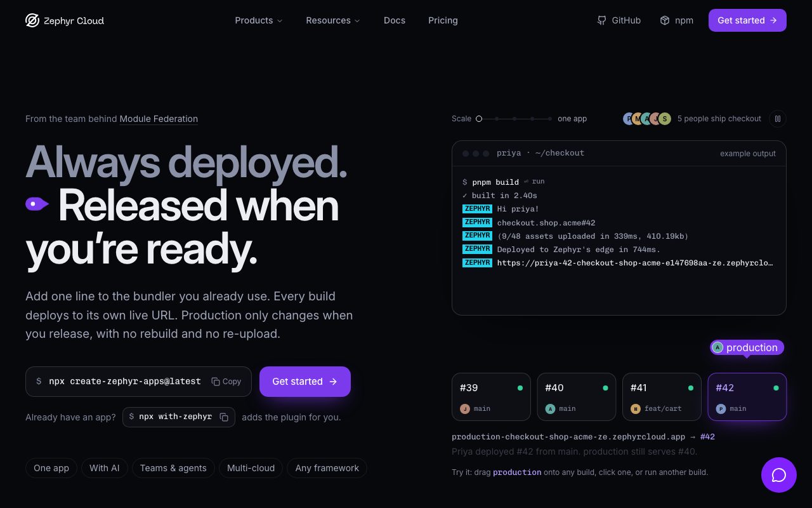Screen dimensions: 812x508
Task: Click the S avatar in people list
Action: coord(664,119)
